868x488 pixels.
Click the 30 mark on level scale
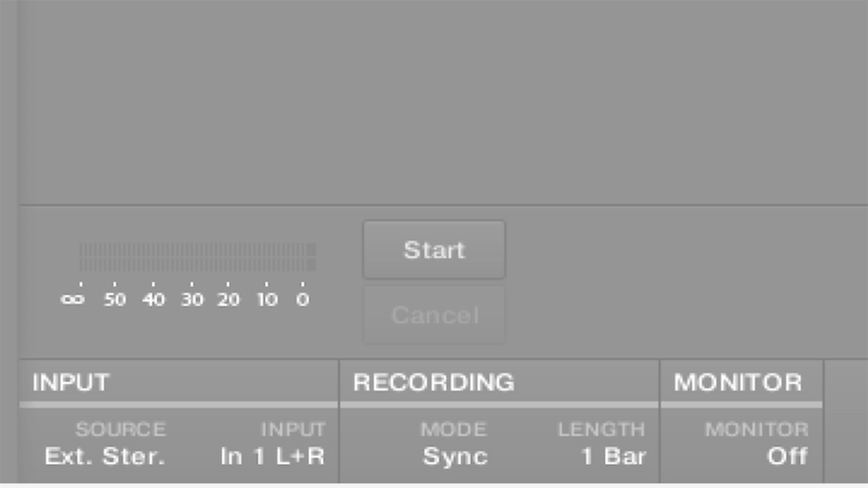(x=192, y=299)
